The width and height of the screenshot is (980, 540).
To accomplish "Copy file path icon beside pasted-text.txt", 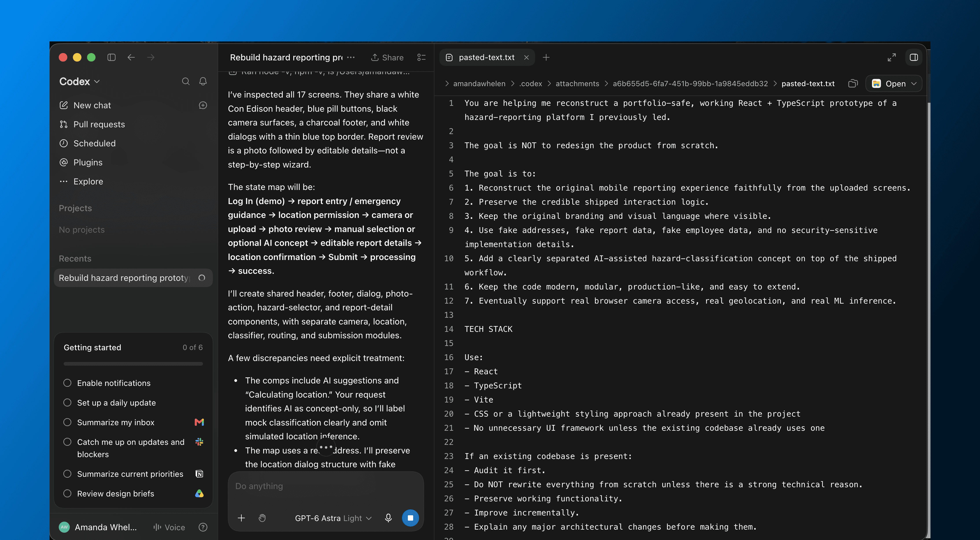I will pos(853,84).
